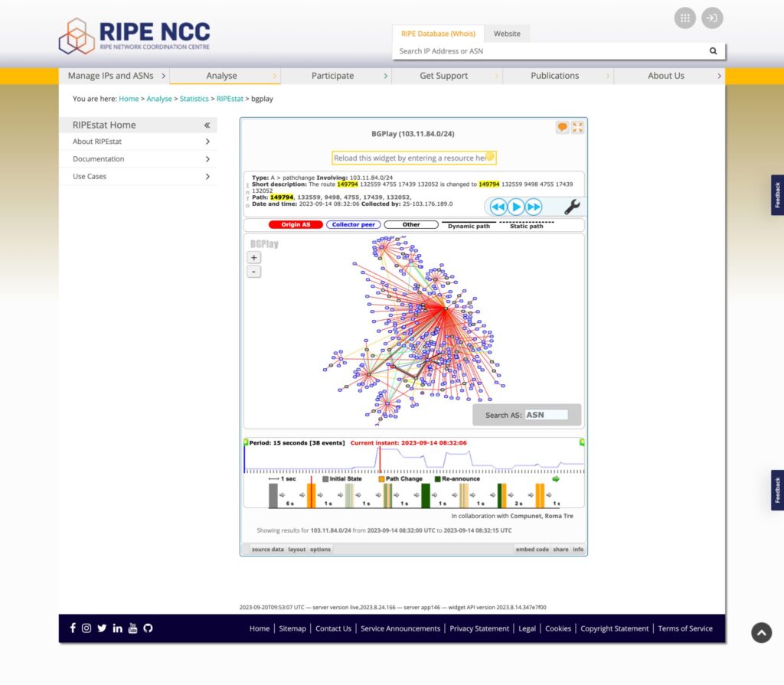Click the login arrow icon in header
The height and width of the screenshot is (685, 784).
click(712, 18)
